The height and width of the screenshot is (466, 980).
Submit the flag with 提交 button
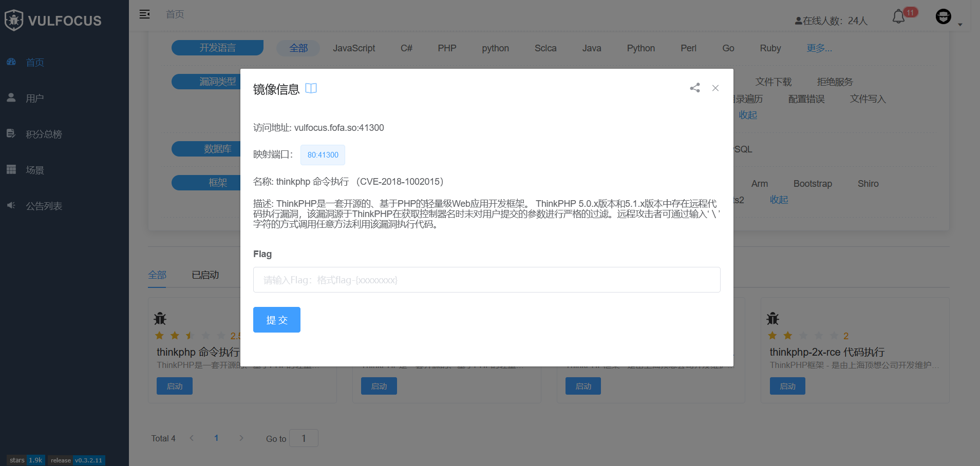tap(276, 319)
